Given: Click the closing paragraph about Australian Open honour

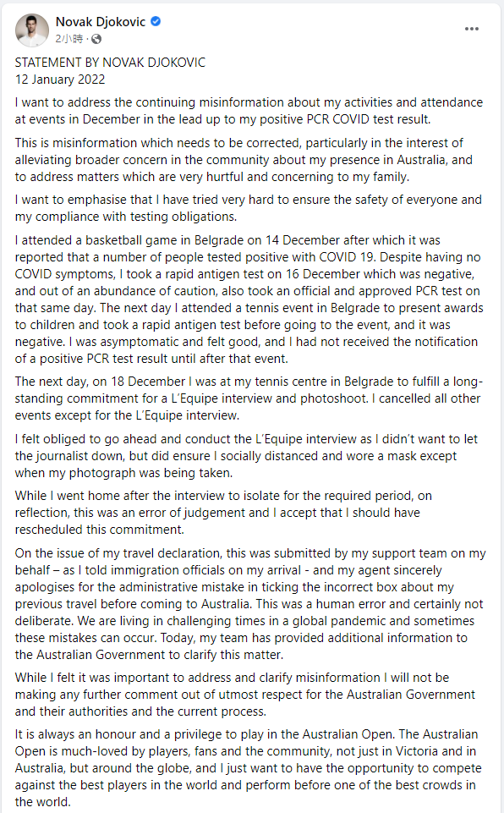Looking at the screenshot, I should 249,768.
